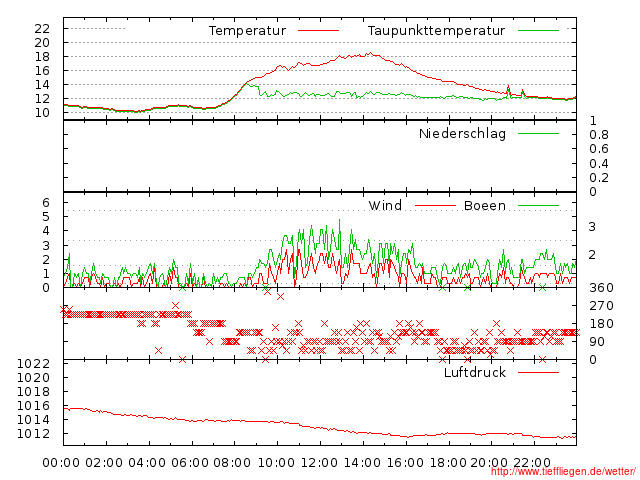Select the 00:00 time axis label

point(61,463)
